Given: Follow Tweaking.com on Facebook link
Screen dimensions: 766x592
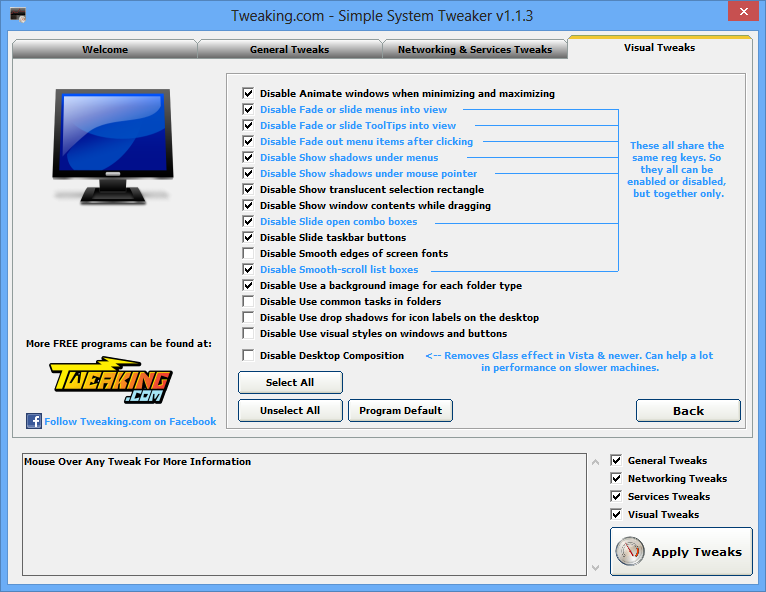Looking at the screenshot, I should pos(130,422).
